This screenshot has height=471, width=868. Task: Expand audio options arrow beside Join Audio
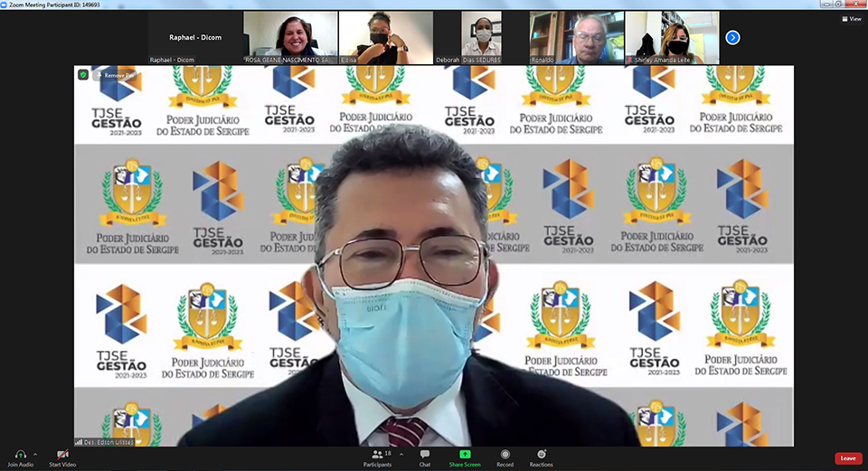coord(35,454)
